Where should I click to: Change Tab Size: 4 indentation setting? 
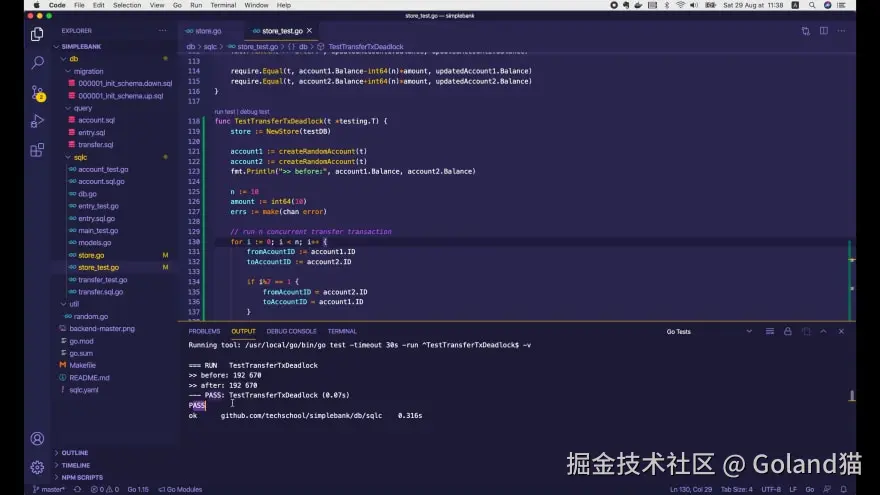point(736,489)
